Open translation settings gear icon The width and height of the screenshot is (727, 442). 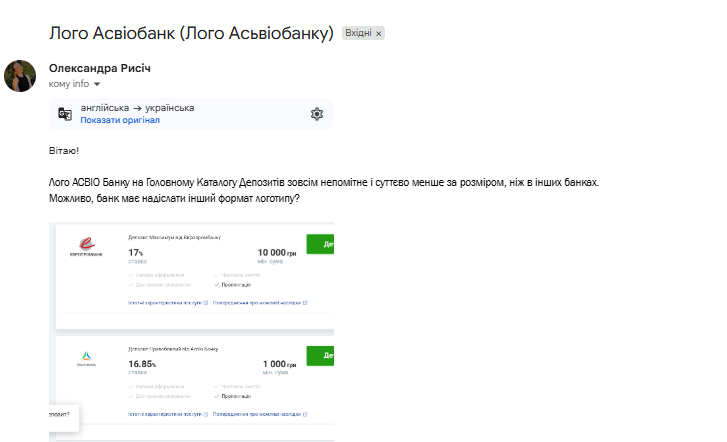point(317,114)
